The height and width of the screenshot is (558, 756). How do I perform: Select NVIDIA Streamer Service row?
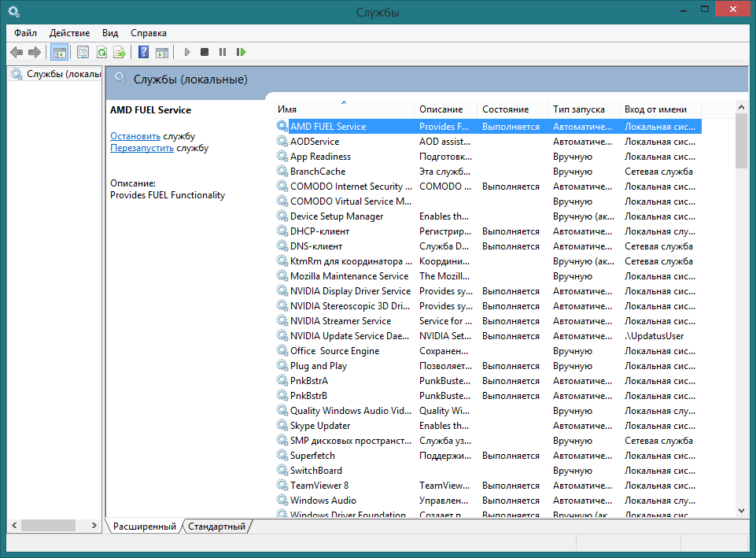[488, 321]
